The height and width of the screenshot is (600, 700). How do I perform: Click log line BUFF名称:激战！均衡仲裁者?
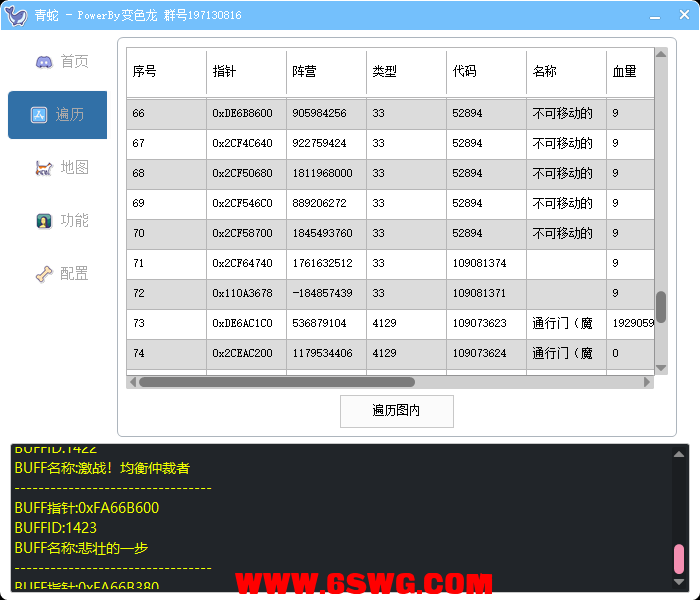coord(102,468)
